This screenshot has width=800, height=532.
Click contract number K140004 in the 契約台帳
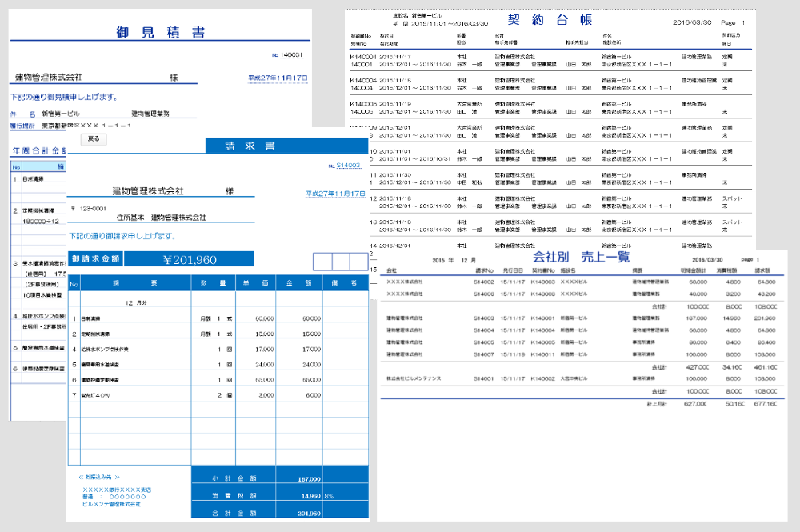coord(363,81)
